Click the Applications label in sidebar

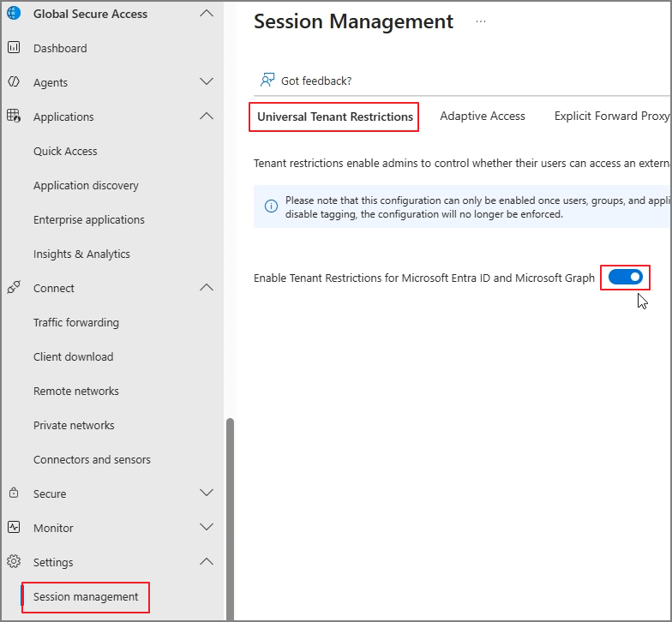(x=63, y=117)
